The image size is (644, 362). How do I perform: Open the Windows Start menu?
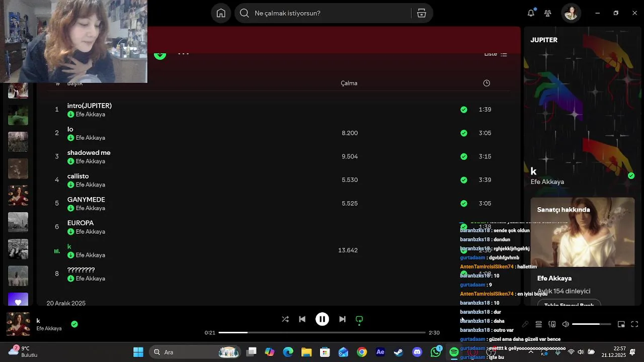(x=138, y=352)
